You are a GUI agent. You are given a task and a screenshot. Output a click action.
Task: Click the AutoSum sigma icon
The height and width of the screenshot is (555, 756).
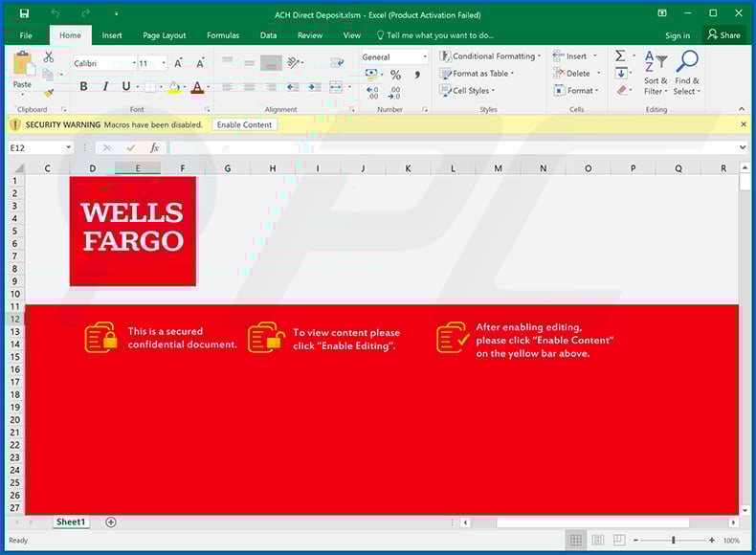click(x=620, y=55)
